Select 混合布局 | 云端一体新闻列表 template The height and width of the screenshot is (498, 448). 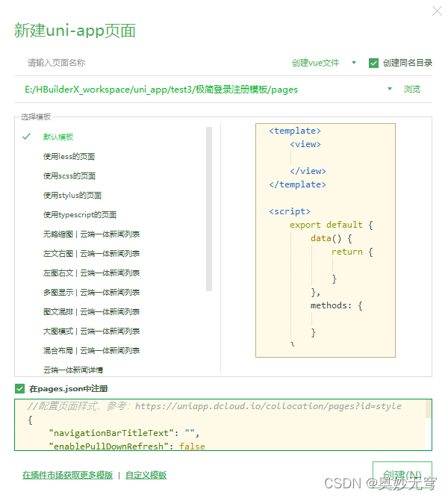point(91,350)
